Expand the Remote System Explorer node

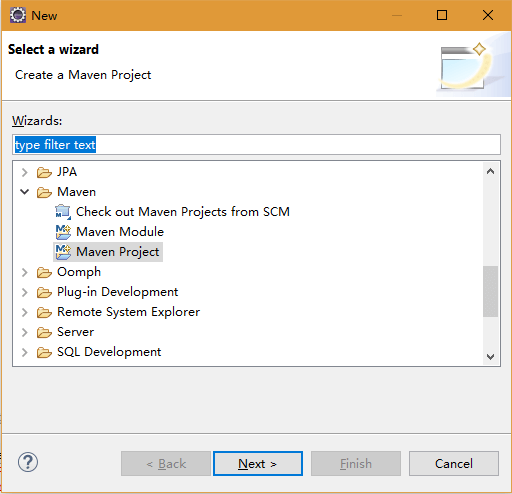(x=25, y=312)
